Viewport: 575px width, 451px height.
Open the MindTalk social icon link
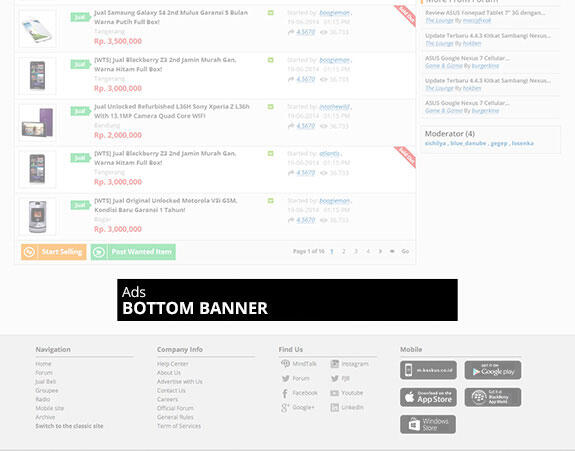285,363
